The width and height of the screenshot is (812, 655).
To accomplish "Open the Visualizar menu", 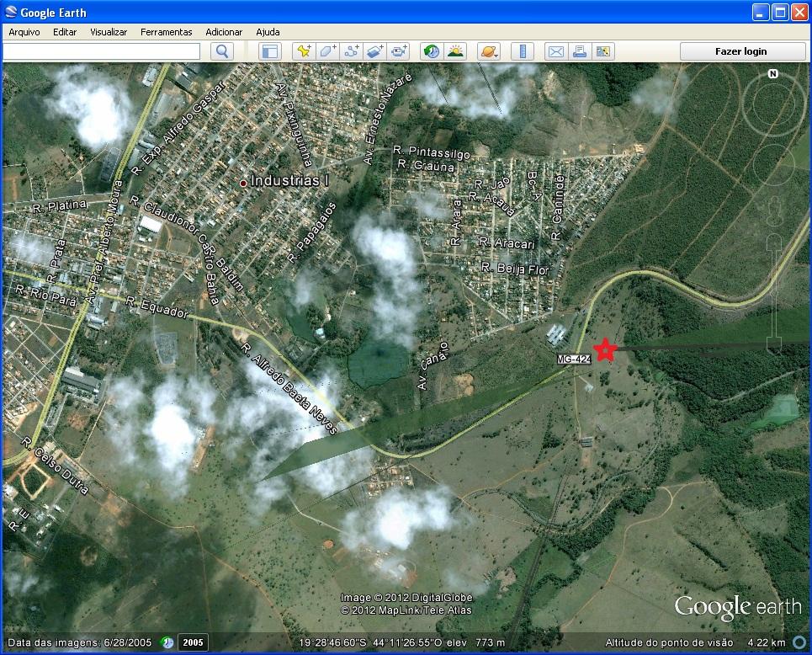I will (109, 32).
